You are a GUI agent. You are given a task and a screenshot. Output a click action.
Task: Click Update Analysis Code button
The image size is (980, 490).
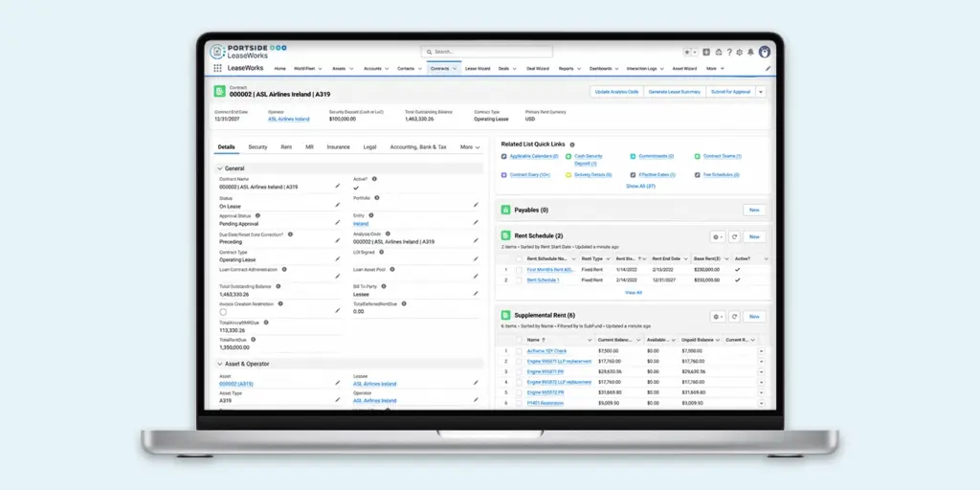[x=616, y=92]
